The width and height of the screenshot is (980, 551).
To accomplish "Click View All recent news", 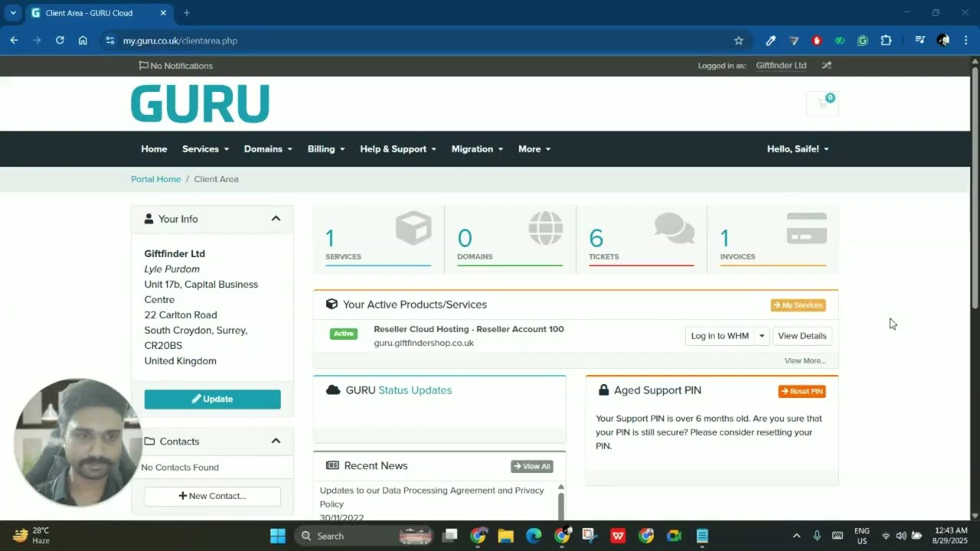I will [x=532, y=466].
